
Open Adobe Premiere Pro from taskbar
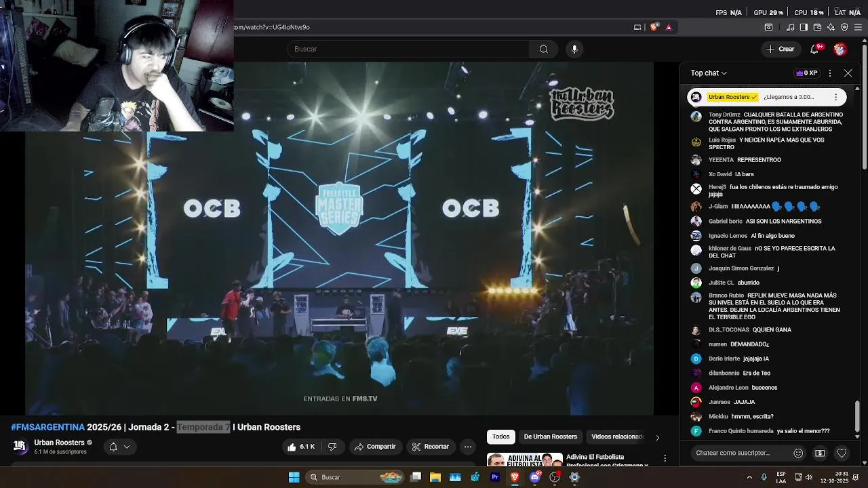click(x=495, y=477)
